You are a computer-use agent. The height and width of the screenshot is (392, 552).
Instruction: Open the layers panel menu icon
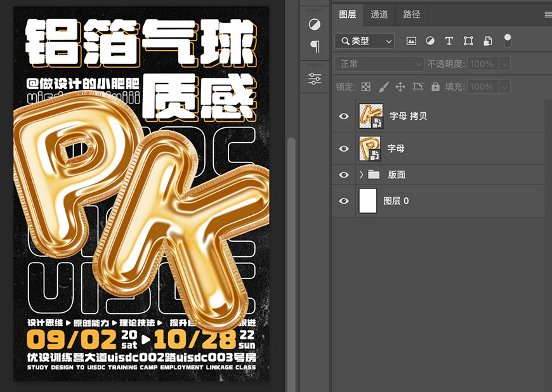[548, 15]
